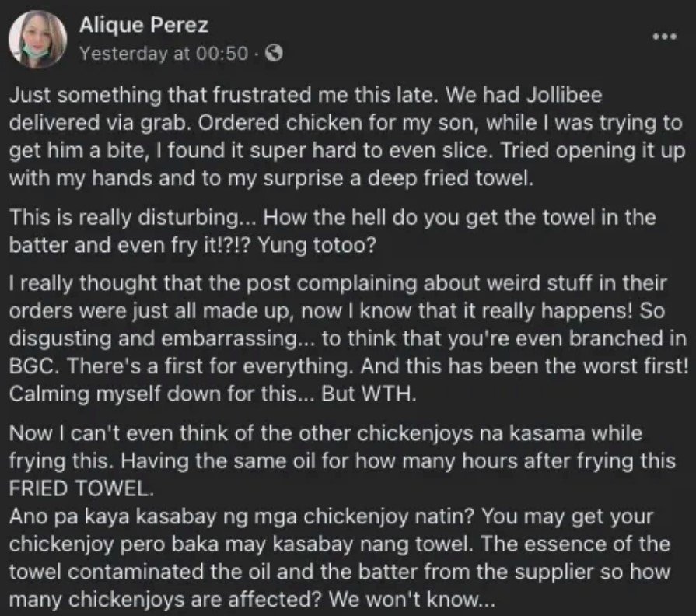This screenshot has height=616, width=696.
Task: Click the first paragraph about Jollibee delivery
Action: point(346,137)
